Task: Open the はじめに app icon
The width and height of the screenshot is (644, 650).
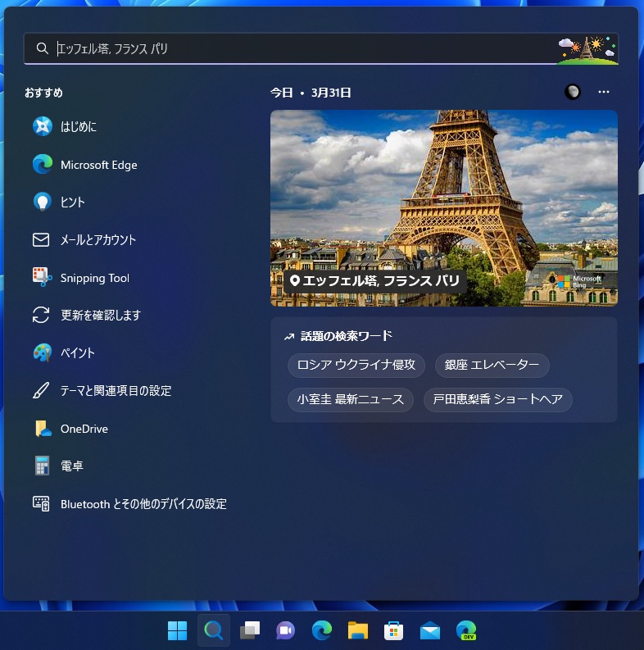Action: pos(43,126)
